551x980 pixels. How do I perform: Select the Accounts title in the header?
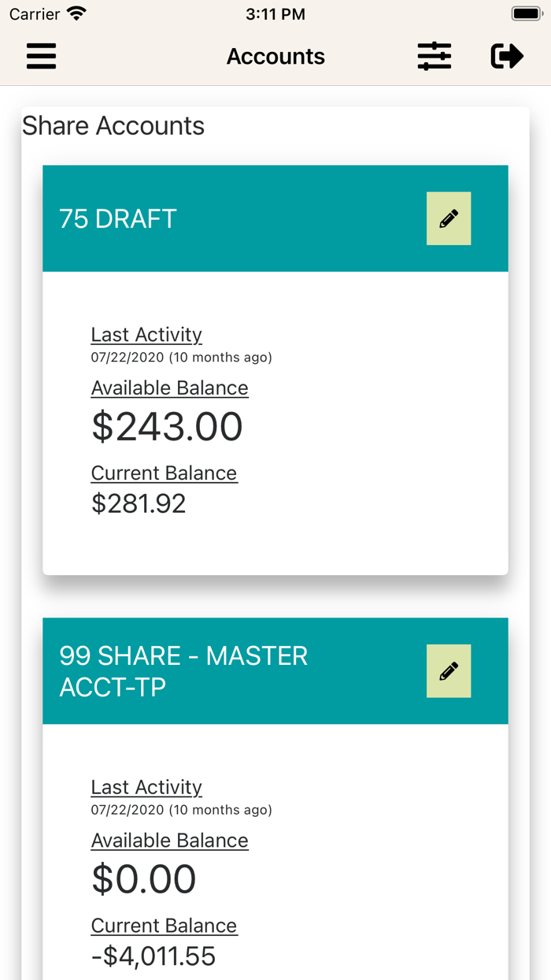tap(275, 56)
